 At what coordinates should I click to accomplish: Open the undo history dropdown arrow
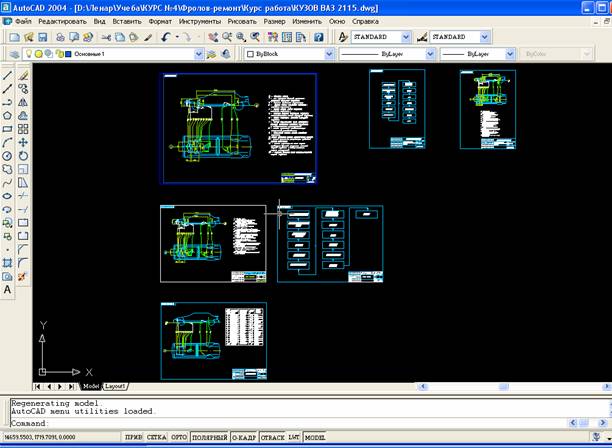177,37
